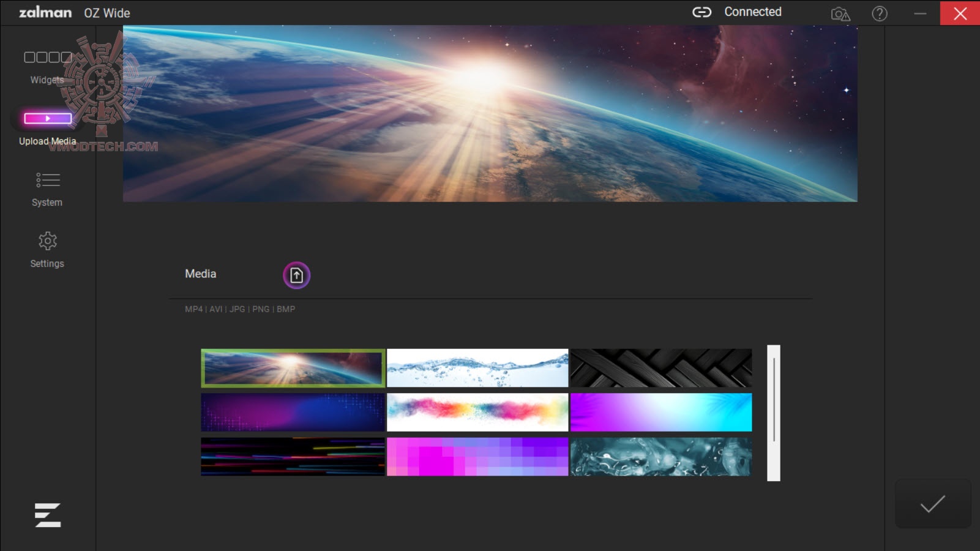Pick the magenta to cyan gradient thumbnail
Image resolution: width=980 pixels, height=551 pixels.
(661, 412)
